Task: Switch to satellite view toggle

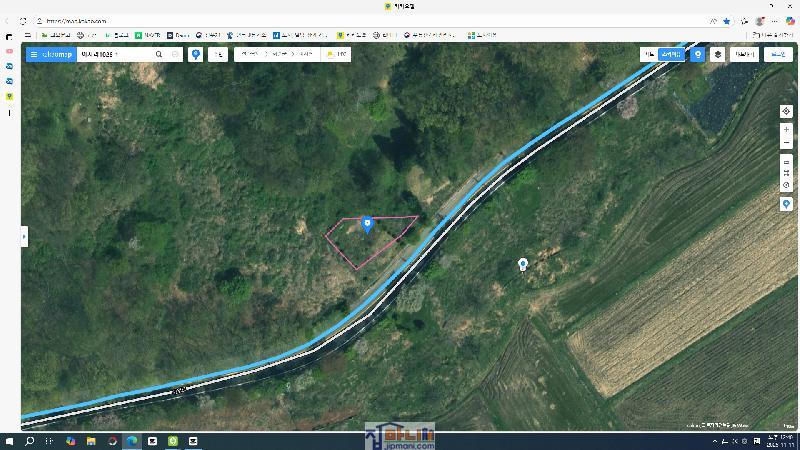Action: click(671, 54)
